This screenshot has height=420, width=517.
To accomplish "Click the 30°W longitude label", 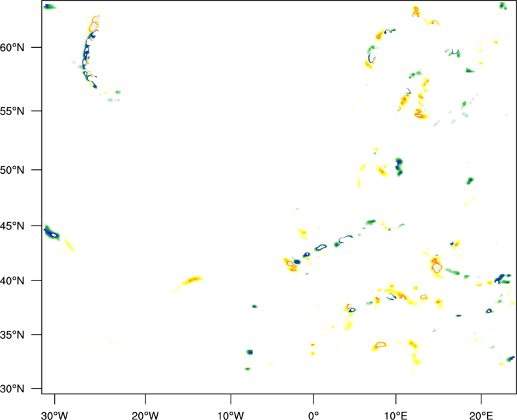I will coord(55,415).
